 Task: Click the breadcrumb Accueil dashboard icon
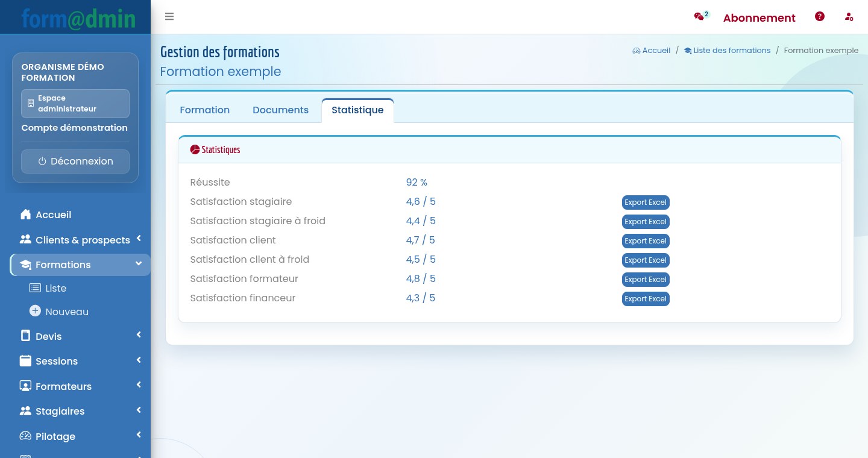(636, 51)
